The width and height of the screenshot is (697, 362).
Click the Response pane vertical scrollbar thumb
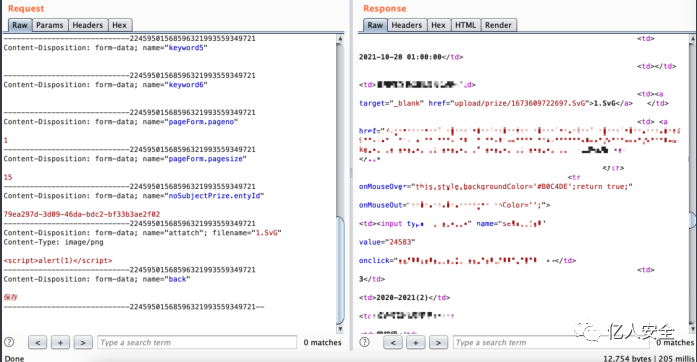[693, 220]
